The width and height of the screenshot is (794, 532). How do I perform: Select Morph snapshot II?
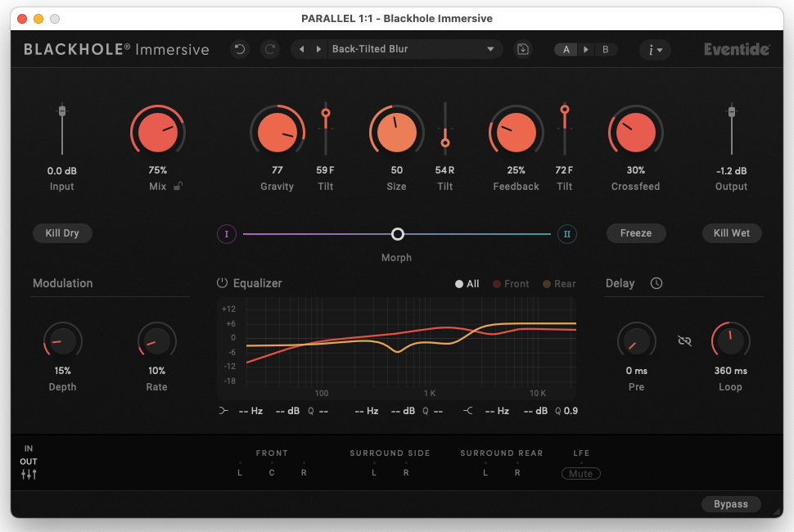click(567, 234)
